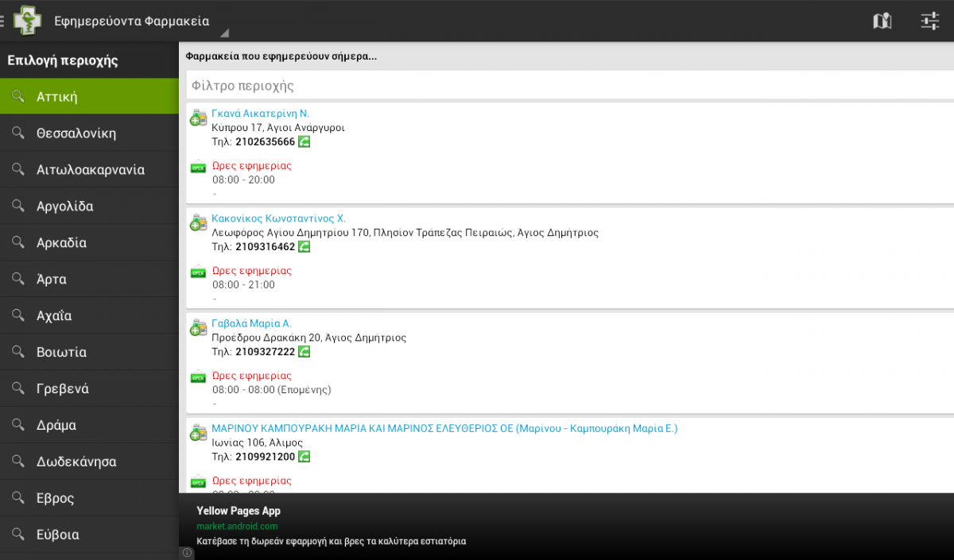The width and height of the screenshot is (954, 560).
Task: Tap open sign icon above 08:00 - 08:00 (Επομένης)
Action: tap(198, 377)
